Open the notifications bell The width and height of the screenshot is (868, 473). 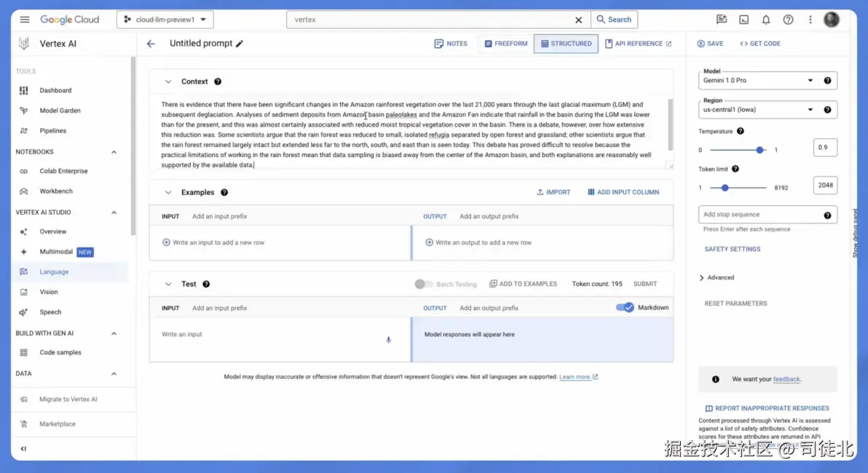pos(765,20)
